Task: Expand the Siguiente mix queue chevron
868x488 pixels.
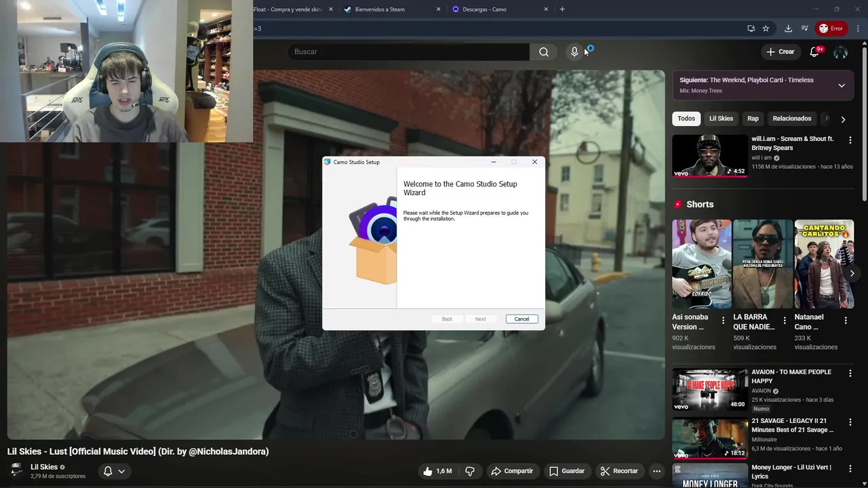Action: (x=842, y=85)
